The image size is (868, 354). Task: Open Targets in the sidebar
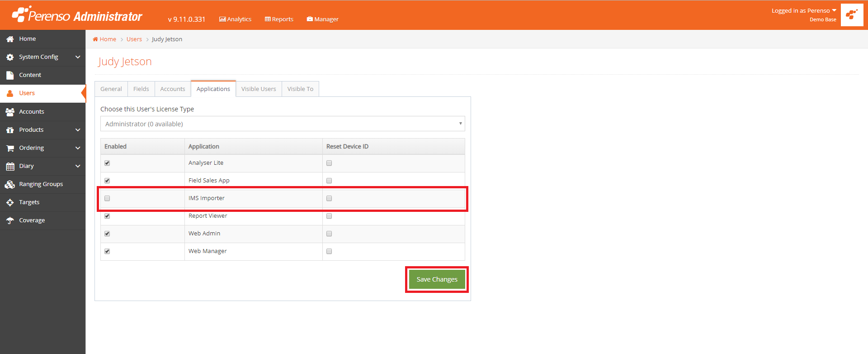click(42, 202)
